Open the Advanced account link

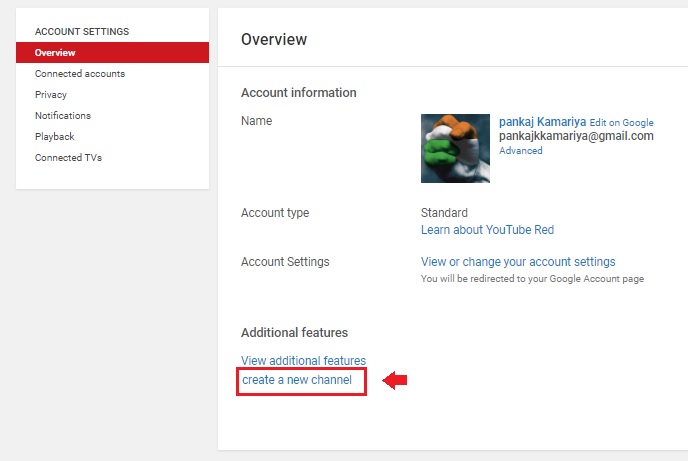(521, 150)
